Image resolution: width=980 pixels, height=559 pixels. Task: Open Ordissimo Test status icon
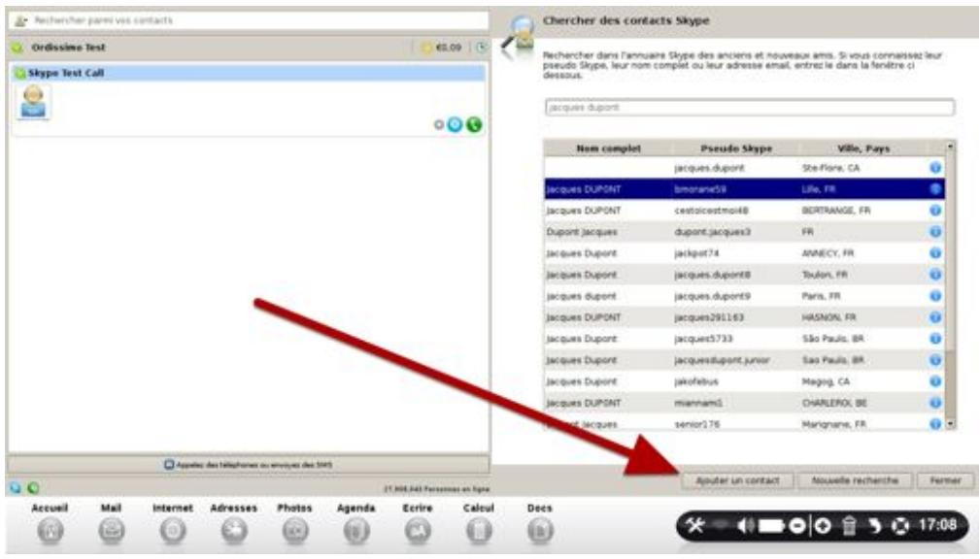click(x=17, y=48)
